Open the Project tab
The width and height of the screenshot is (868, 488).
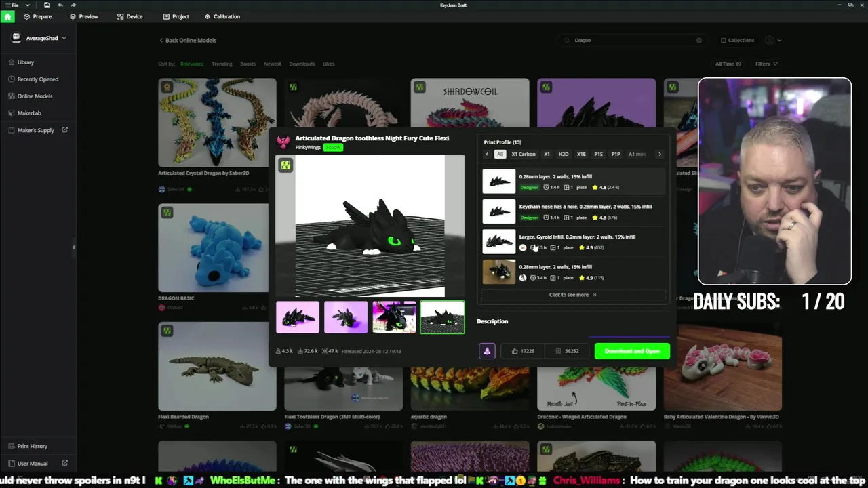tap(176, 16)
